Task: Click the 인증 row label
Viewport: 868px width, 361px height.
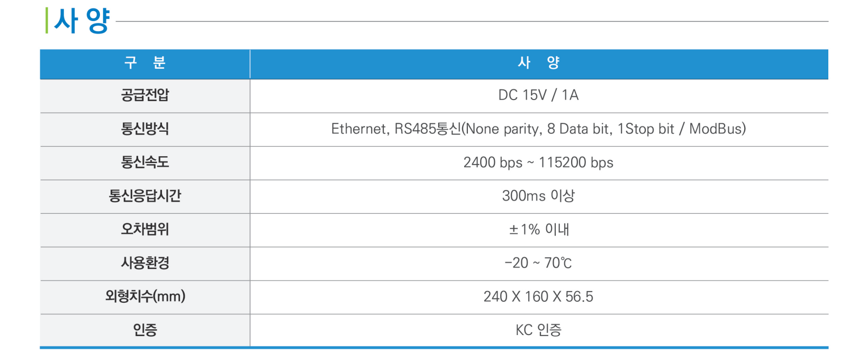Action: (x=145, y=330)
